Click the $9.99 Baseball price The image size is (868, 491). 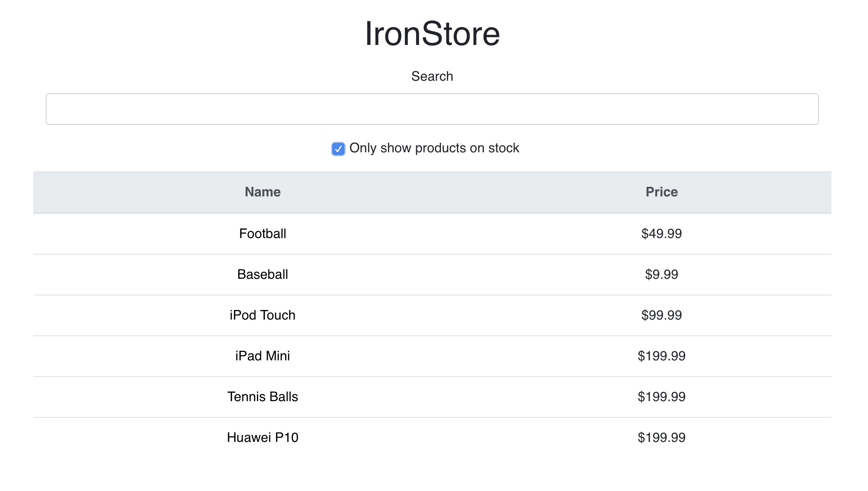(x=661, y=275)
